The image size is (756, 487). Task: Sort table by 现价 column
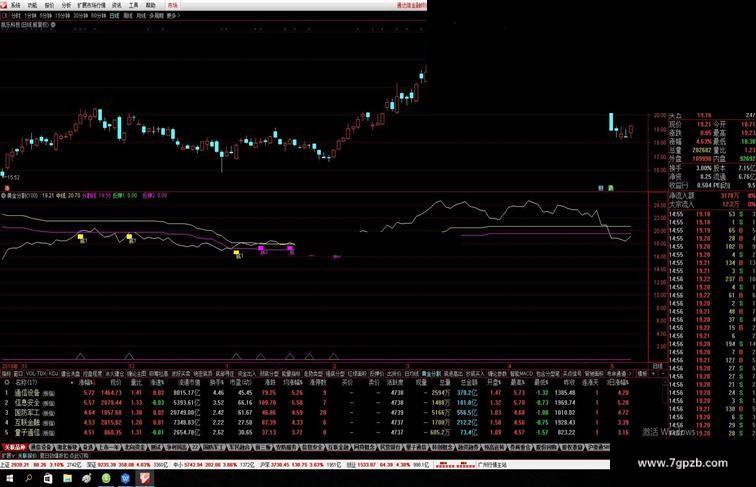(x=116, y=382)
